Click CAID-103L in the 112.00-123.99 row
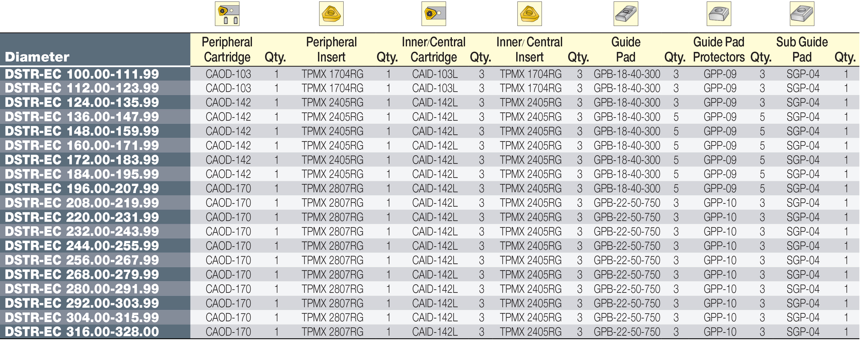This screenshot has height=344, width=868. (435, 88)
